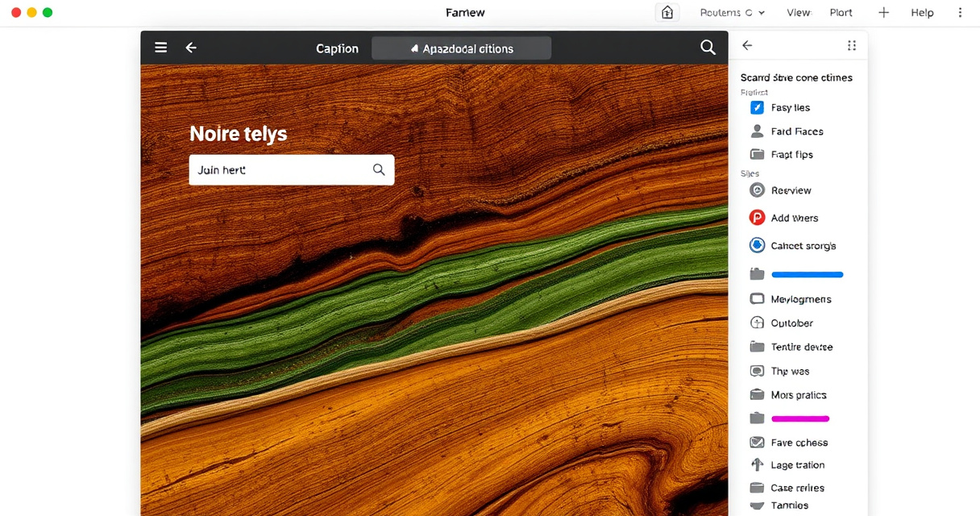Open the hamburger menu in the dark toolbar
Image resolution: width=980 pixels, height=516 pixels.
(x=161, y=48)
